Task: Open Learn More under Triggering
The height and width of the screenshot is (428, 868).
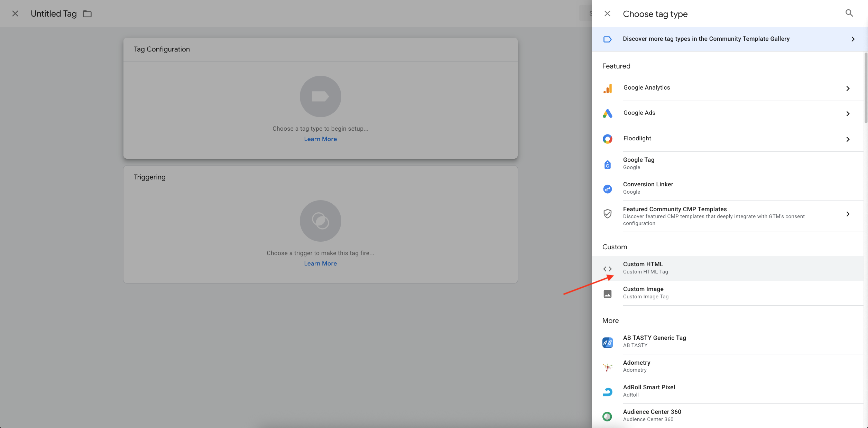Action: pyautogui.click(x=320, y=263)
